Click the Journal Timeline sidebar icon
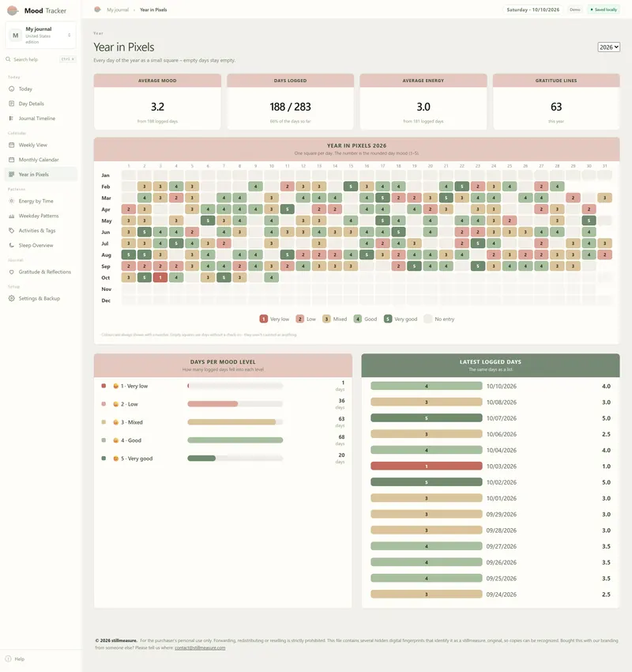Screen dimensions: 632x672 coord(12,119)
